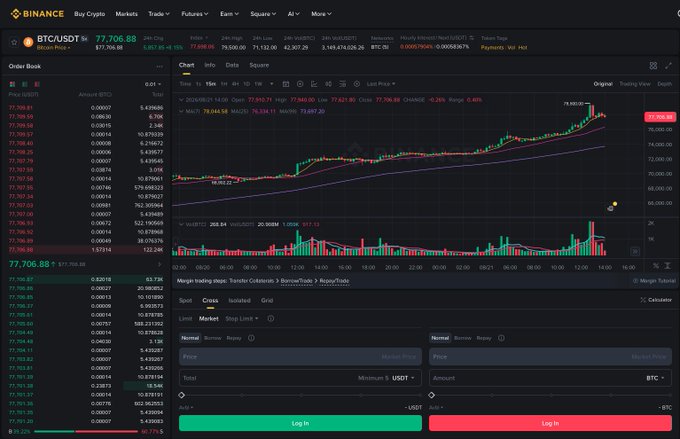680x439 pixels.
Task: Click the orange Bitcoin coin icon
Action: pos(28,42)
